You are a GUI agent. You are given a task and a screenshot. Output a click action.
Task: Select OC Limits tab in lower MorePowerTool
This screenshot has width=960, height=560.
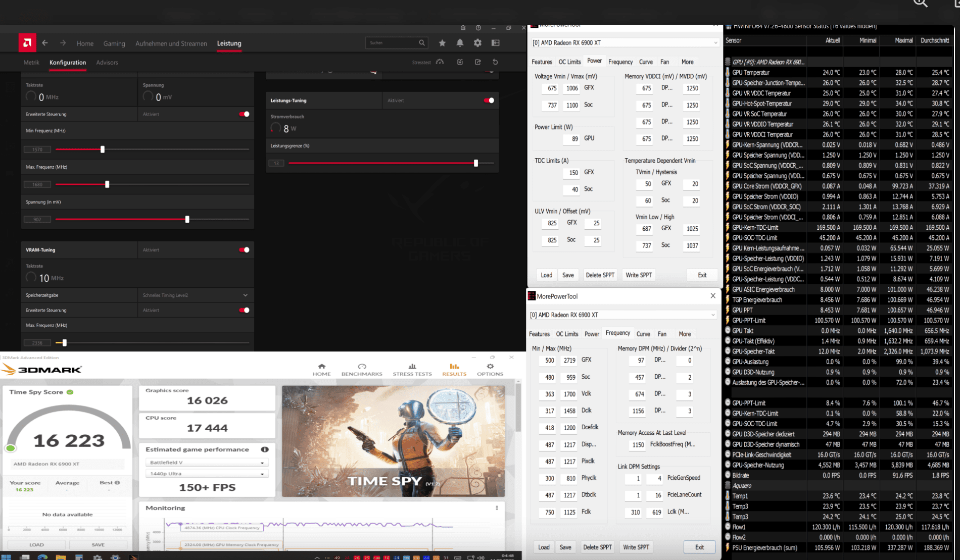567,334
